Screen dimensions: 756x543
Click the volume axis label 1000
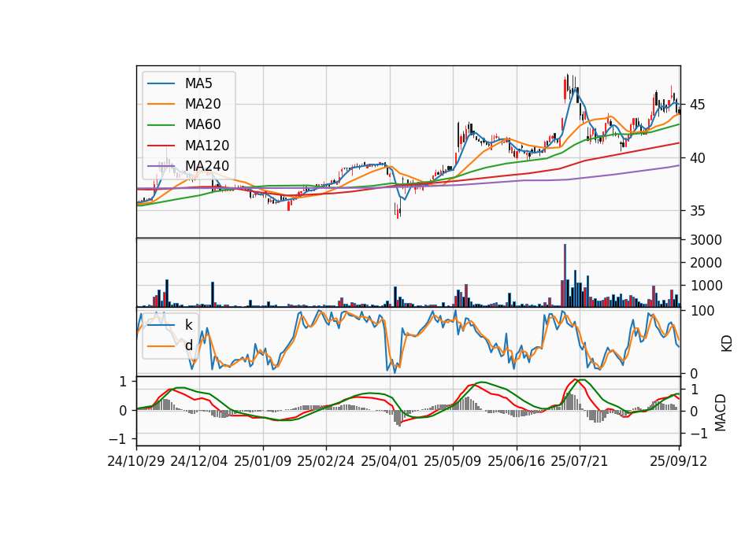tap(706, 286)
